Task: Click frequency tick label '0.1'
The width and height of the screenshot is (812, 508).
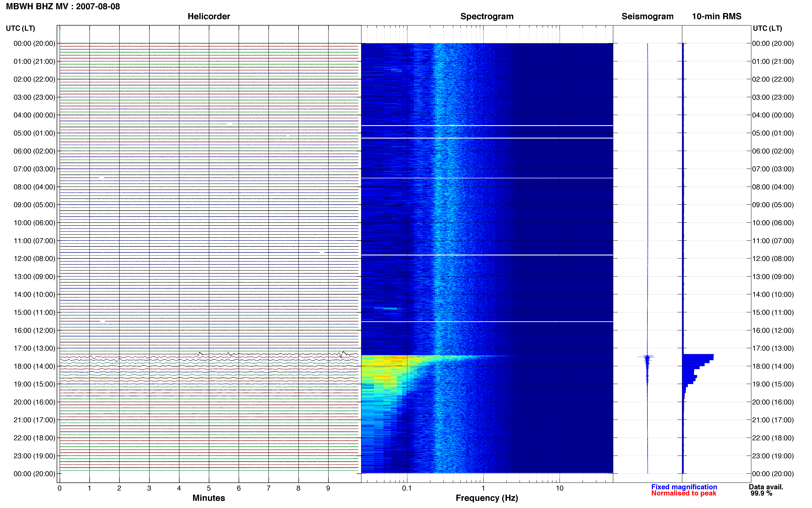Action: tap(407, 488)
